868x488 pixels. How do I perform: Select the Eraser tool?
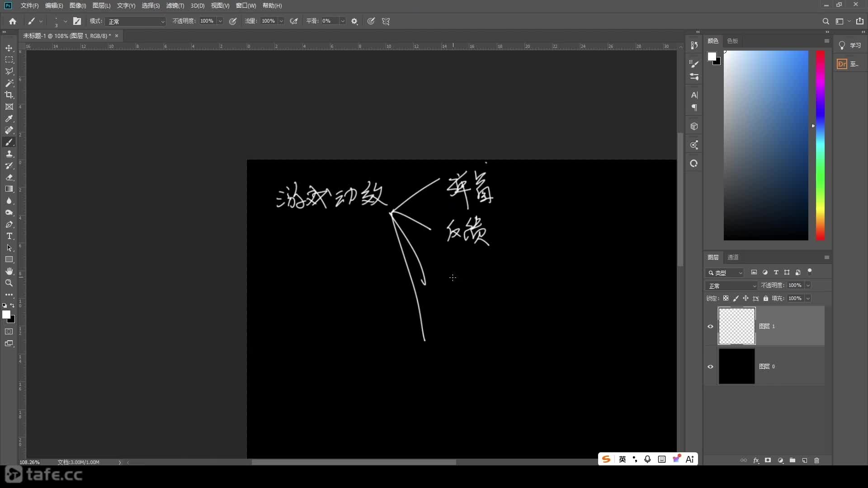[x=9, y=177]
